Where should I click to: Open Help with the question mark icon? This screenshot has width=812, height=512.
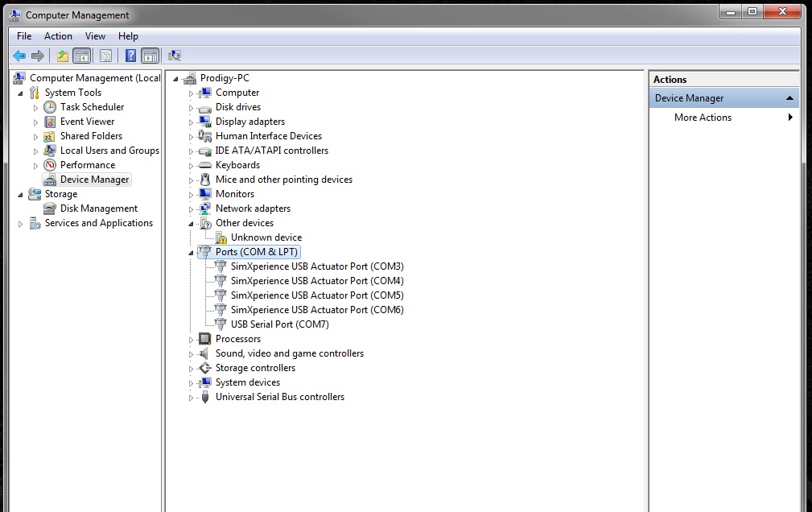[130, 56]
